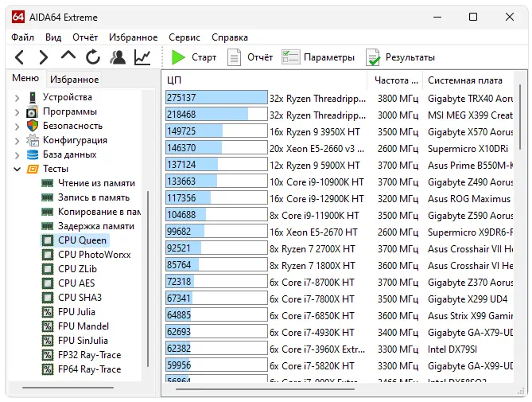Open the Вид menu

point(53,37)
